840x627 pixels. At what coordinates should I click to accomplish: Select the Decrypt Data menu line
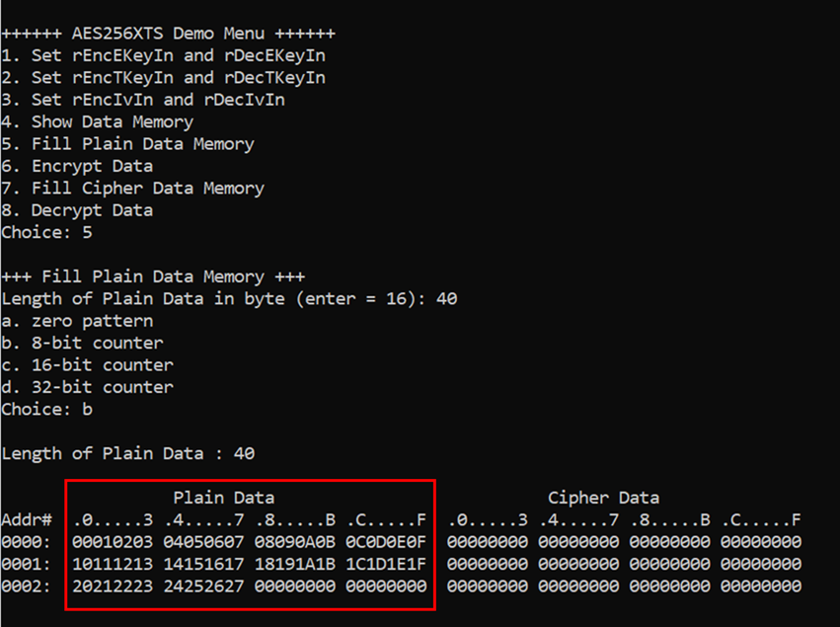[x=77, y=210]
